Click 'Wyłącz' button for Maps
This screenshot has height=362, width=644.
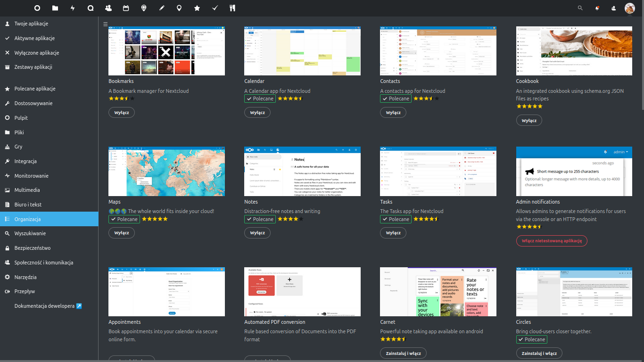pyautogui.click(x=122, y=233)
